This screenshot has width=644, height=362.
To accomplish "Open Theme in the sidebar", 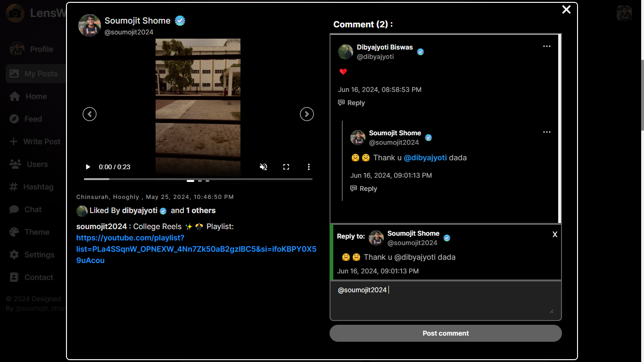I will click(36, 232).
